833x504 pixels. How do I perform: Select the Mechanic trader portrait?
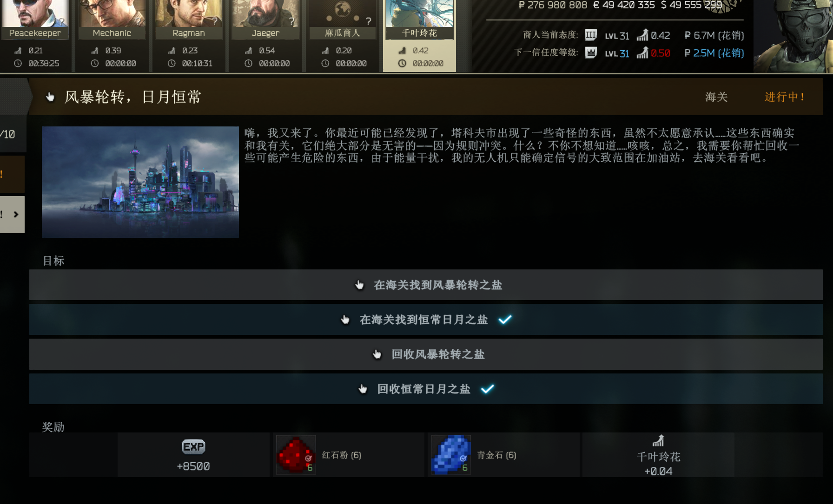click(112, 14)
